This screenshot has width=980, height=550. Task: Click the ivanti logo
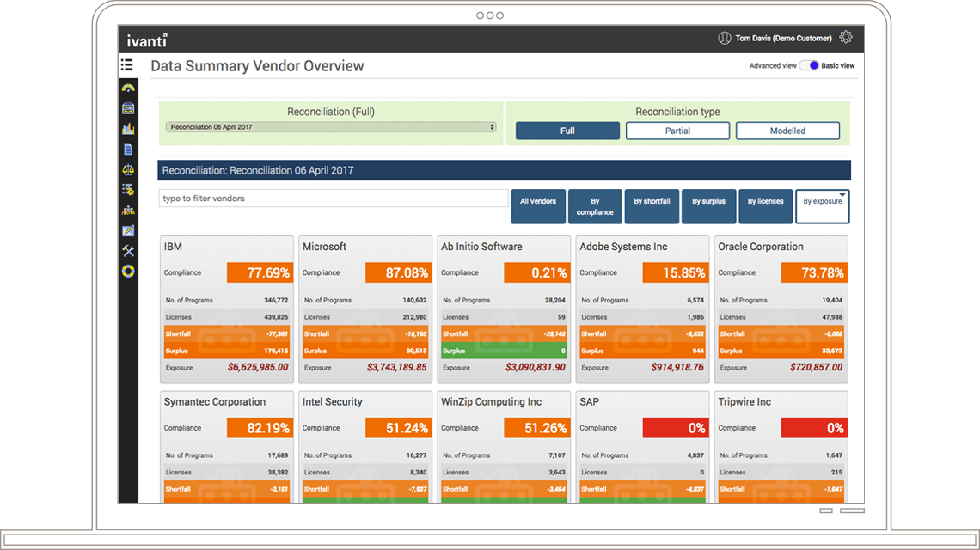[x=147, y=40]
